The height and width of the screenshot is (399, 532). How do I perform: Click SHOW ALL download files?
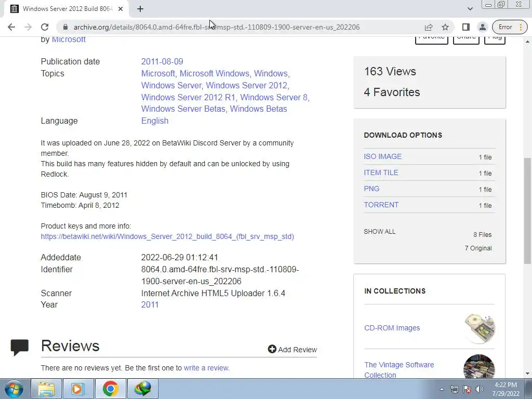coord(379,232)
